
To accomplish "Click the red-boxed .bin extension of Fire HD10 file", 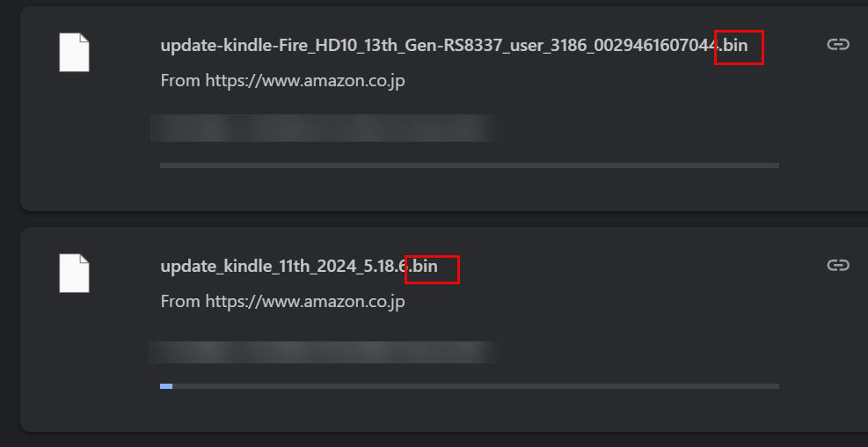I will point(737,46).
